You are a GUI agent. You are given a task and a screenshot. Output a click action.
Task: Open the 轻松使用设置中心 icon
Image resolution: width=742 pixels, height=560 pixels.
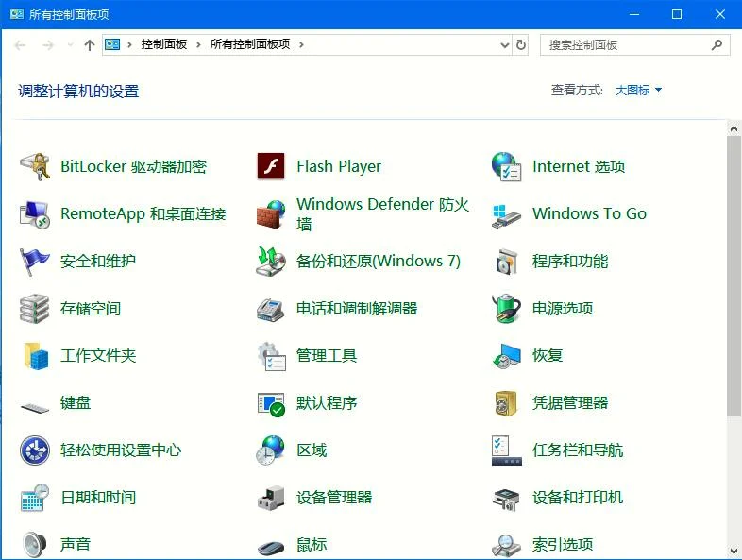coord(35,450)
